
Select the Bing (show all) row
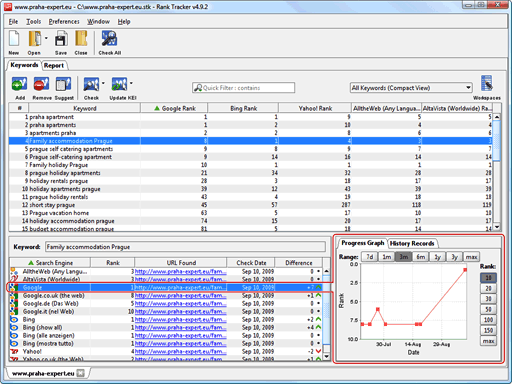coord(166,328)
